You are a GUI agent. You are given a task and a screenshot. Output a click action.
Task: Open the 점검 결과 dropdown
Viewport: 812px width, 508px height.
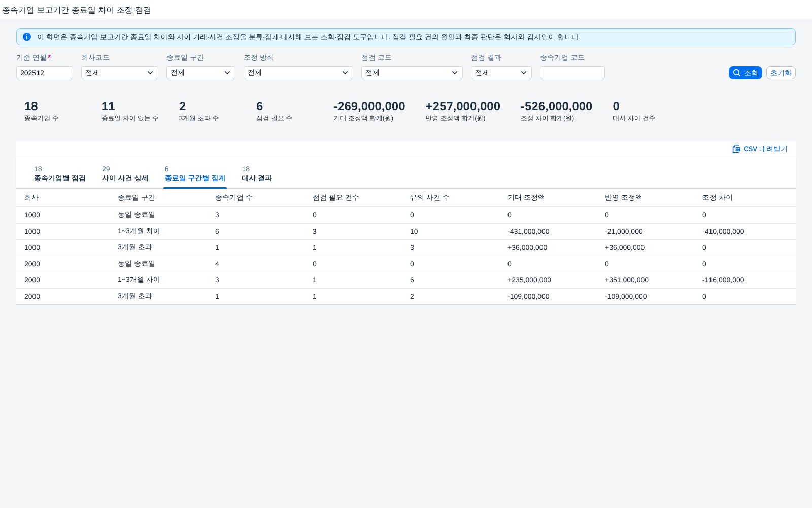(x=501, y=73)
